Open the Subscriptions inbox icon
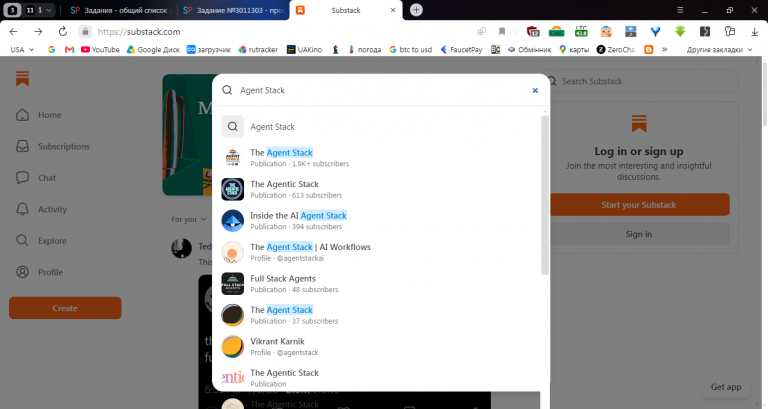Viewport: 768px width, 409px height. [23, 146]
